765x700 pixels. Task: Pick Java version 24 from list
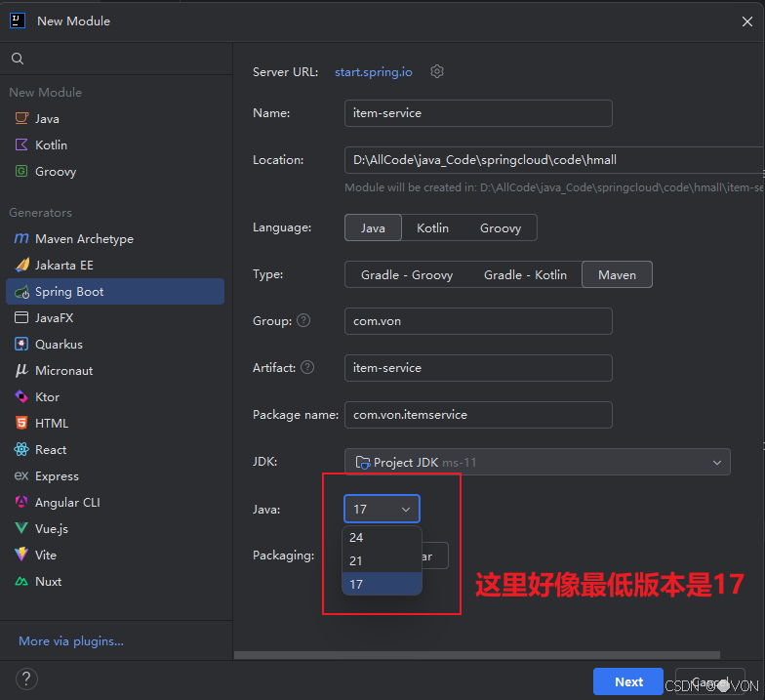(382, 537)
